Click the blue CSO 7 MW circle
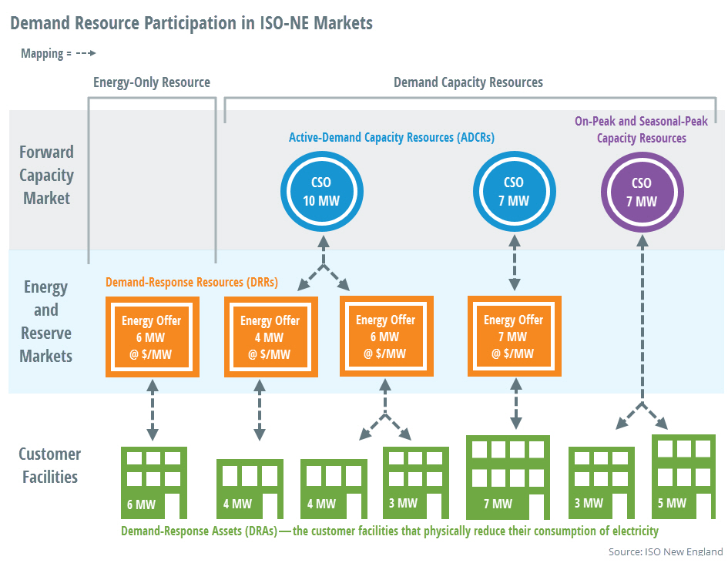 [x=515, y=191]
